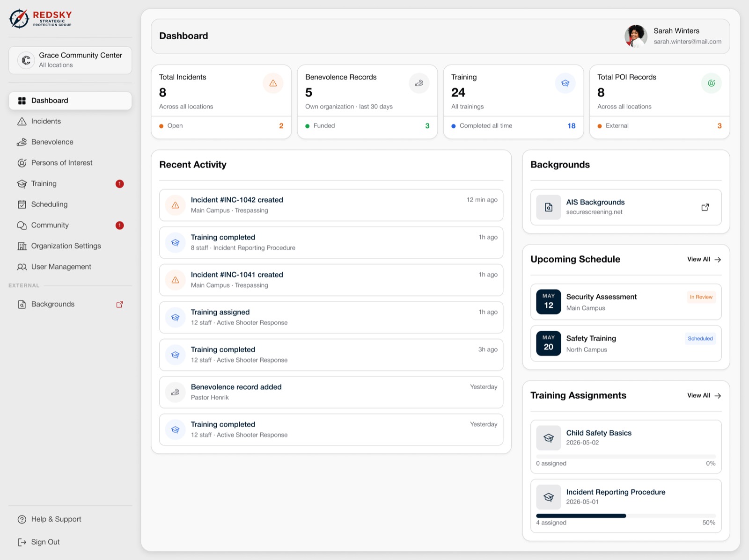Click the Open incidents count row

coord(221,126)
